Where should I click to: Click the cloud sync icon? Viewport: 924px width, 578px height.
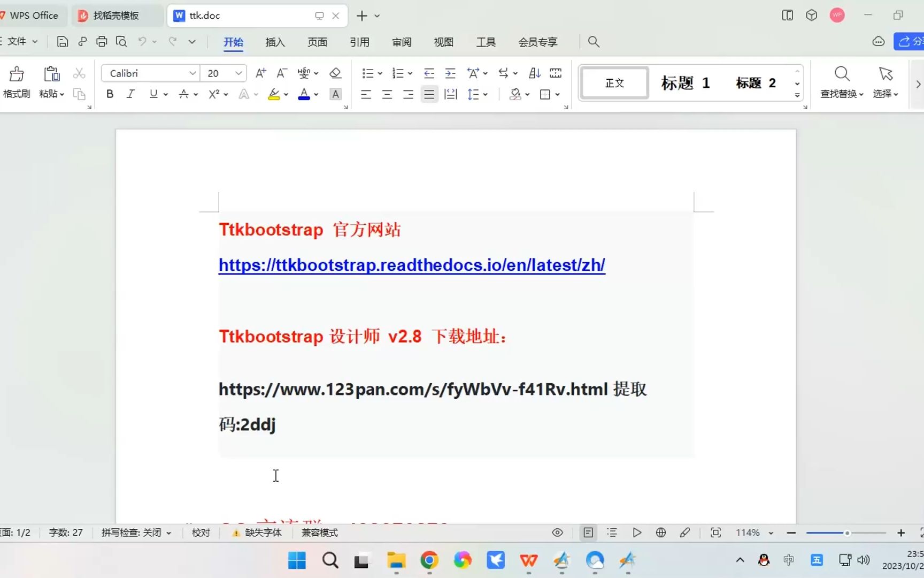click(878, 42)
